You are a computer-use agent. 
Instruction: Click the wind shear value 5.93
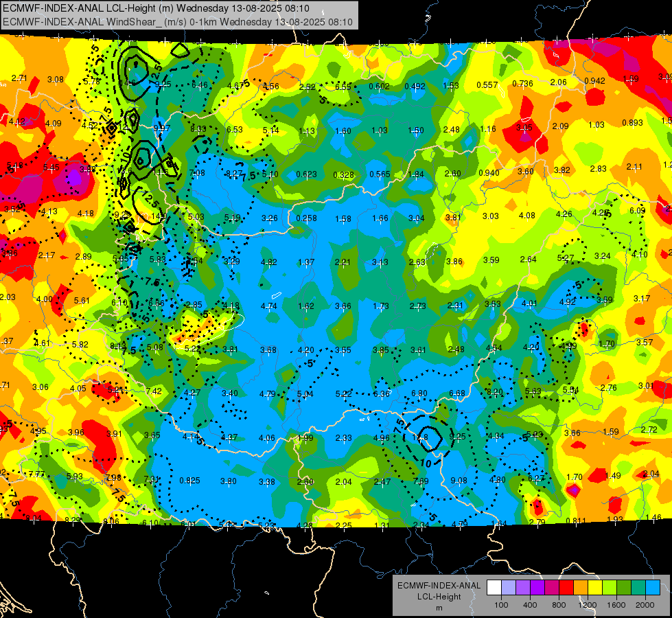pyautogui.click(x=75, y=476)
